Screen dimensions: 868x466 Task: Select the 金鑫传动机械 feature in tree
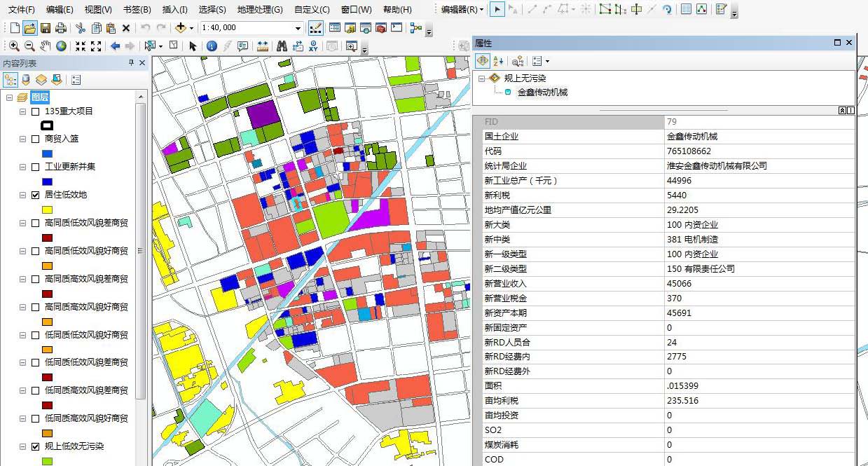542,92
